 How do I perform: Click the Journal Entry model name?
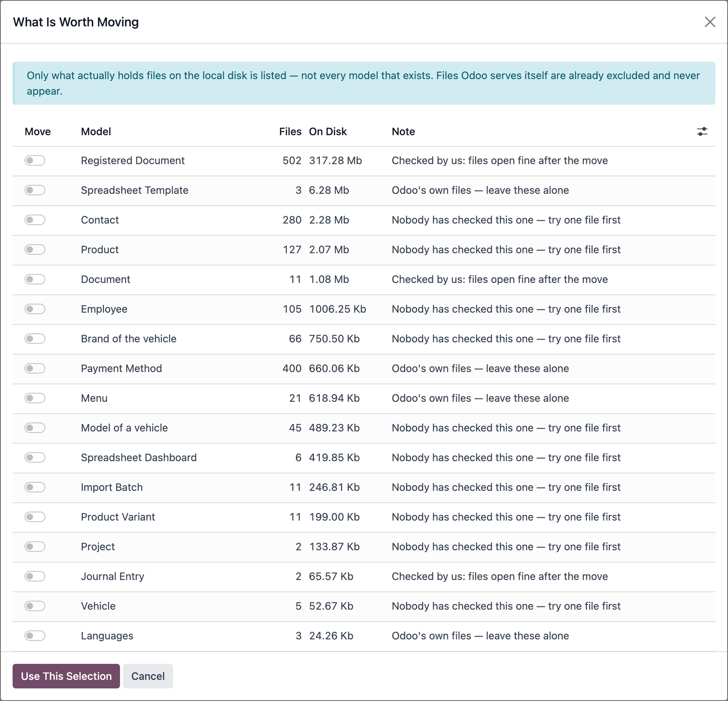(x=113, y=576)
